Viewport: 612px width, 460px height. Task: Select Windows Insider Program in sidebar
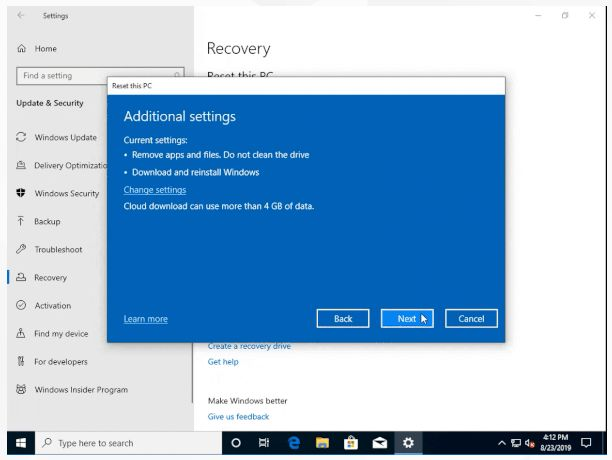point(81,390)
